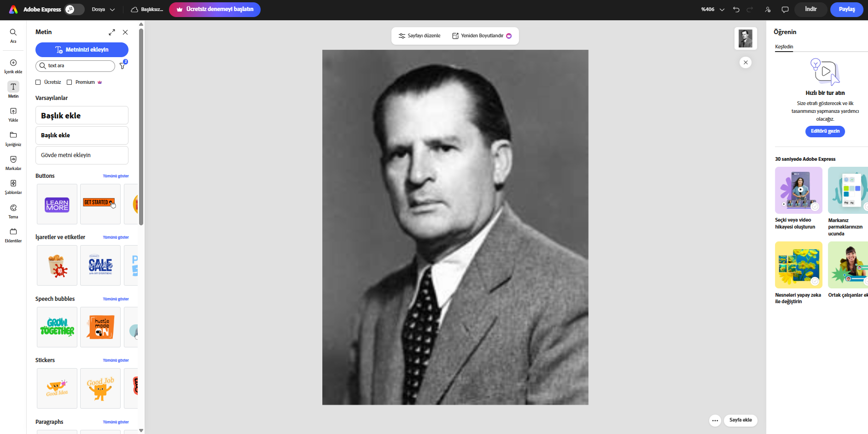The width and height of the screenshot is (868, 434).
Task: Open the Eklentiler add-ons panel
Action: tap(13, 235)
